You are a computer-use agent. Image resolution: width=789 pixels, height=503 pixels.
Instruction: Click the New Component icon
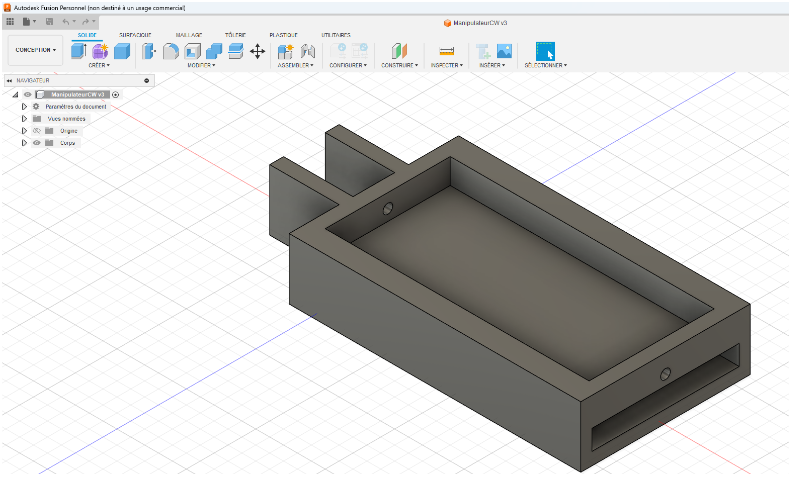[285, 51]
